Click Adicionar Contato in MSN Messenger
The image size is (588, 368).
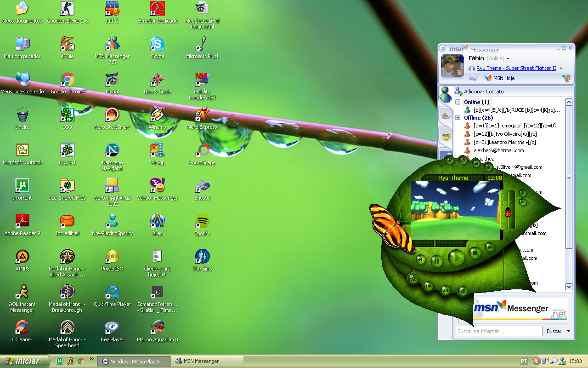click(483, 92)
